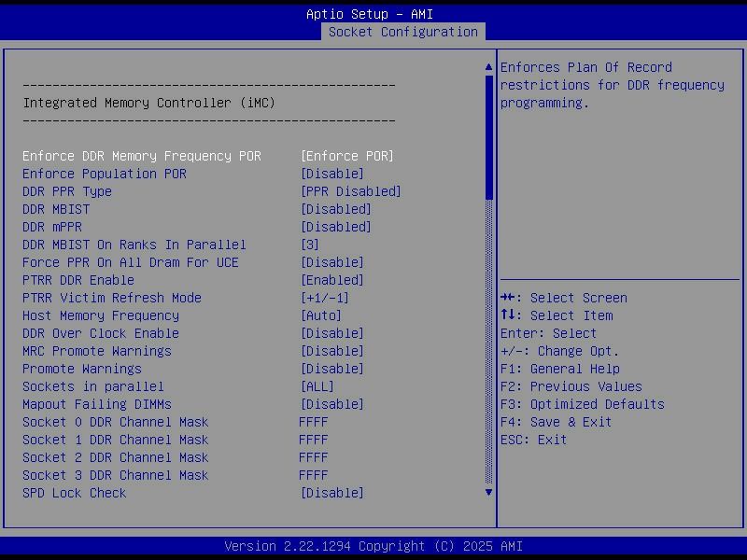Viewport: 747px width, 560px height.
Task: Select PTRR Victim Refresh Mode row
Action: coord(112,298)
